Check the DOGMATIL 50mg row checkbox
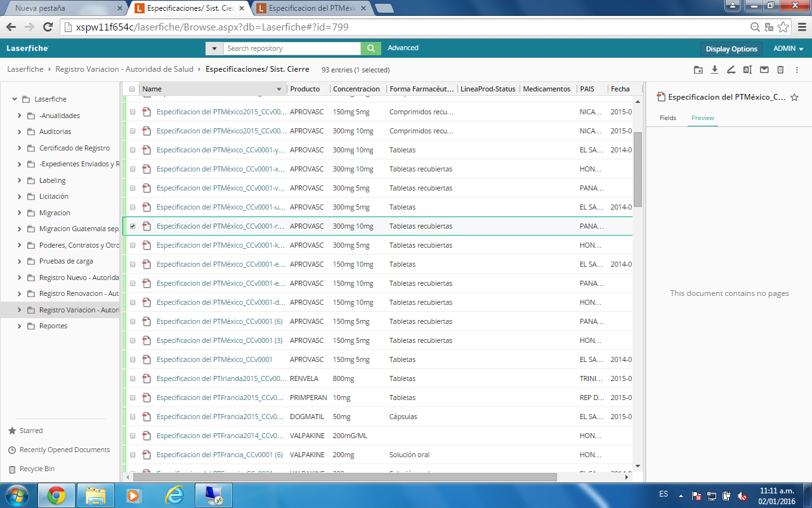Viewport: 812px width, 508px height. click(x=132, y=417)
